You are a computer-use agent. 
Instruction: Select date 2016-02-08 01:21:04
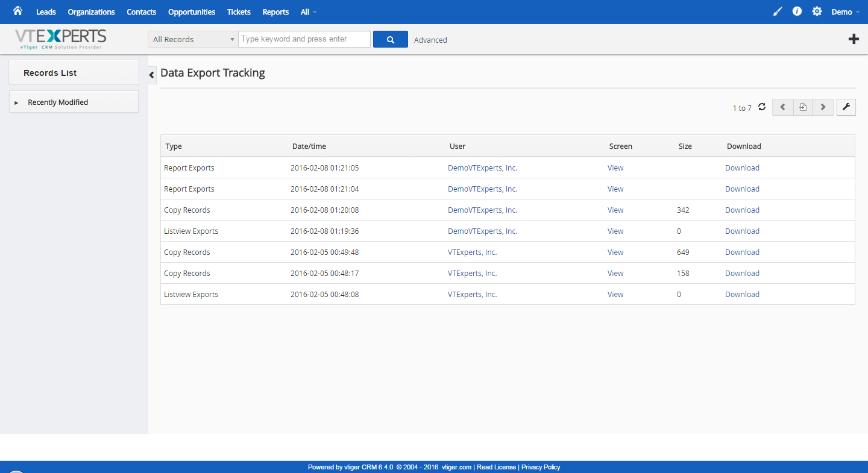pos(324,189)
